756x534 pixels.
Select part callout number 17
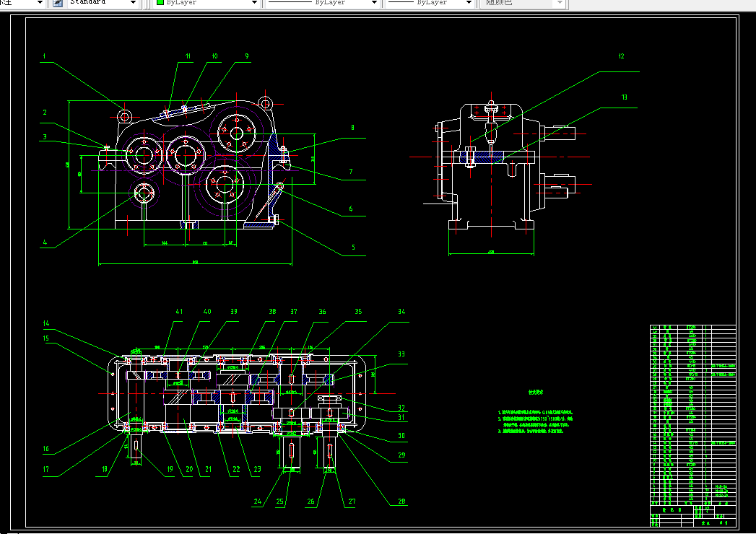pos(45,469)
